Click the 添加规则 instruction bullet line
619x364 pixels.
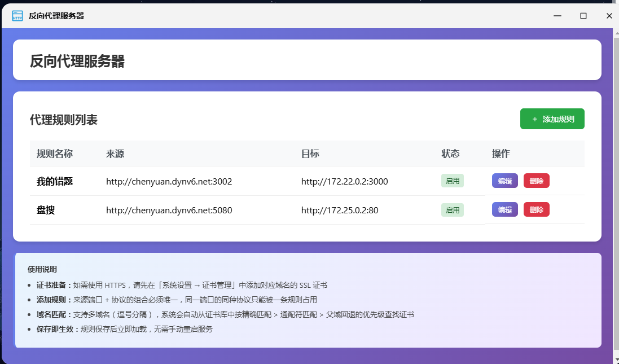177,300
